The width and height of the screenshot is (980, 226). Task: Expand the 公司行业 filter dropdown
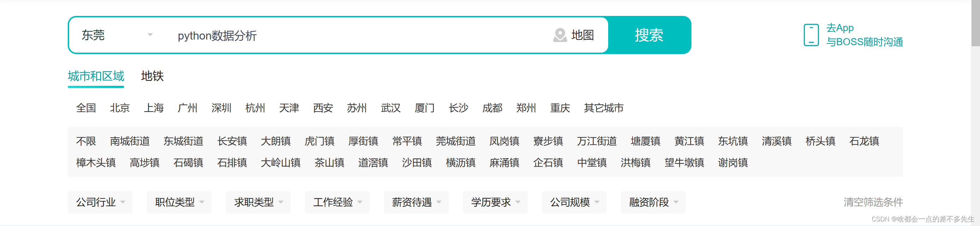(101, 202)
